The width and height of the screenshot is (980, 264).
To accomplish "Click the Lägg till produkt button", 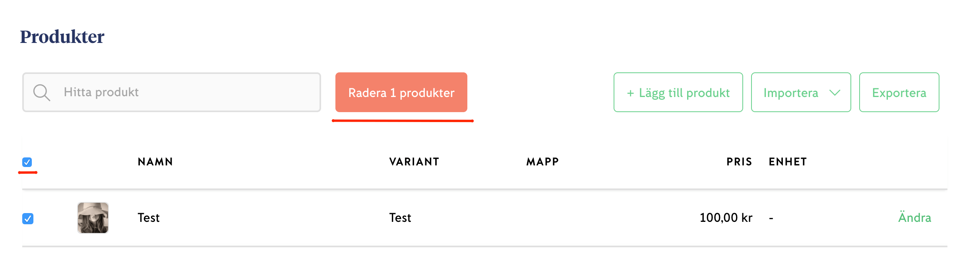I will click(x=678, y=93).
